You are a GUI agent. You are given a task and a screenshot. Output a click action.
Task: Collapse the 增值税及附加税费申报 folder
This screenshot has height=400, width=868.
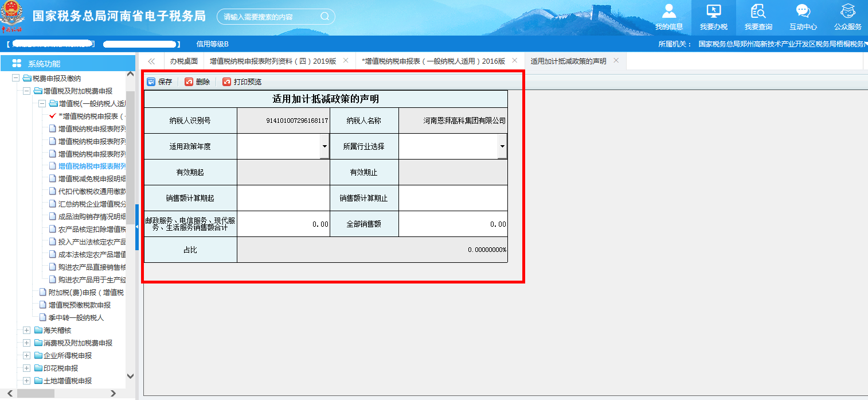26,91
